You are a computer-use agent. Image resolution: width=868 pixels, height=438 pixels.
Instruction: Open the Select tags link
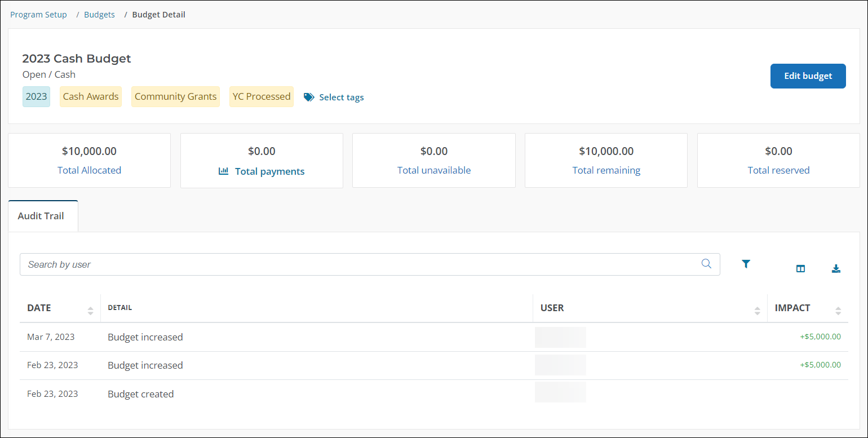click(x=341, y=97)
